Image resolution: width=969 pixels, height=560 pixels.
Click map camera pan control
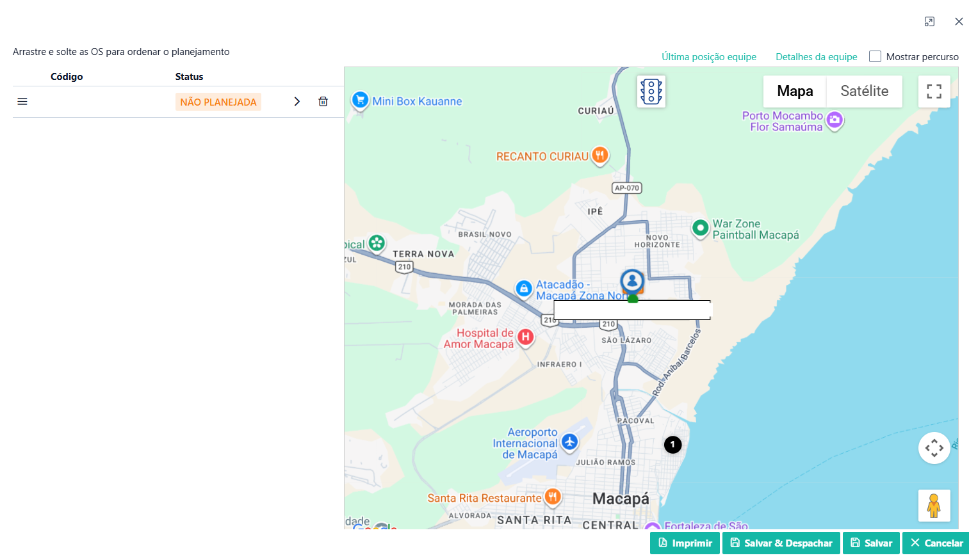[x=934, y=448]
